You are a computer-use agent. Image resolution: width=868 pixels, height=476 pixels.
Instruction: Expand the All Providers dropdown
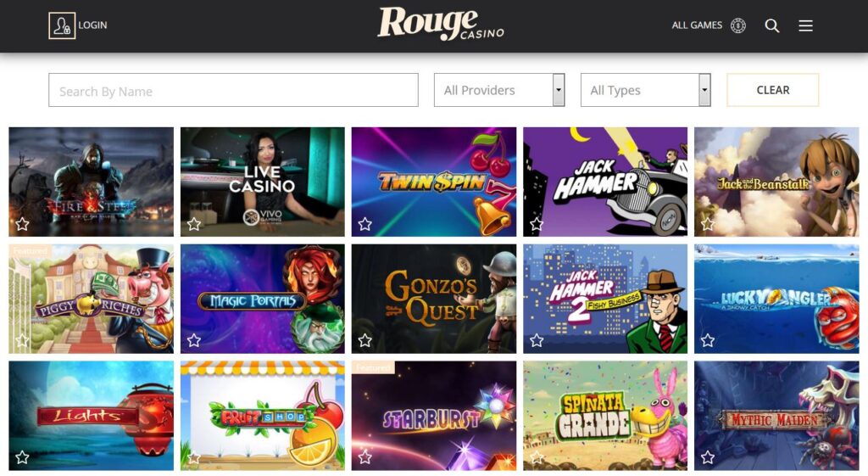coord(499,90)
